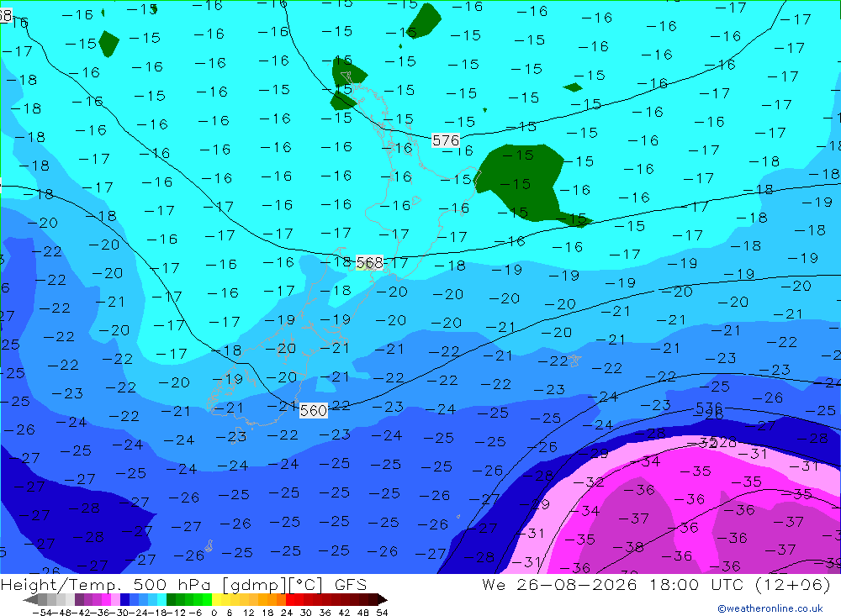Click the 54 legend scale value
Viewport: 841px width, 616px height.
[x=382, y=612]
